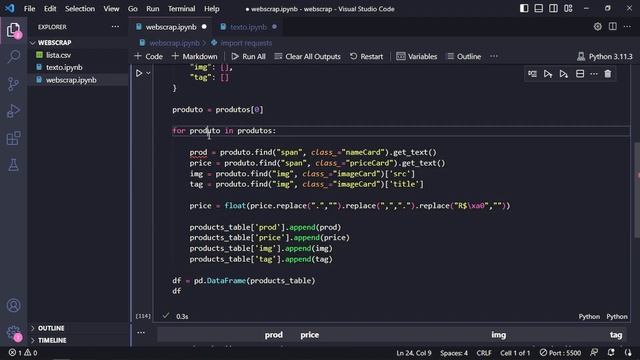
Task: Click Run by Line cell toolbar icon
Action: coord(532,74)
